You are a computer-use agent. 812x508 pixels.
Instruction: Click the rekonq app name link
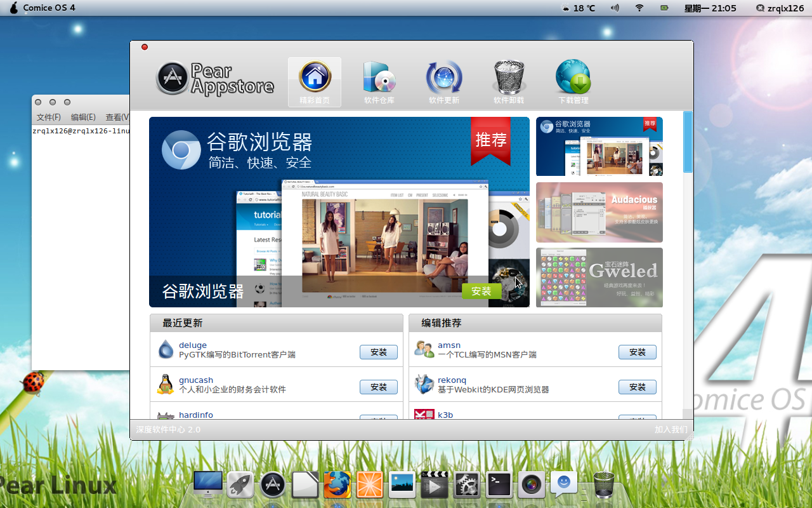click(452, 380)
